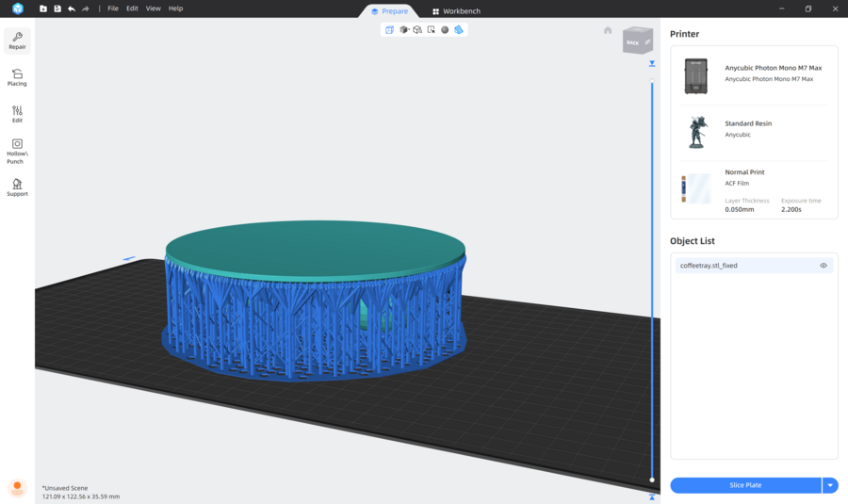The width and height of the screenshot is (848, 504).
Task: Toggle the gray sphere shading view mode
Action: [445, 30]
